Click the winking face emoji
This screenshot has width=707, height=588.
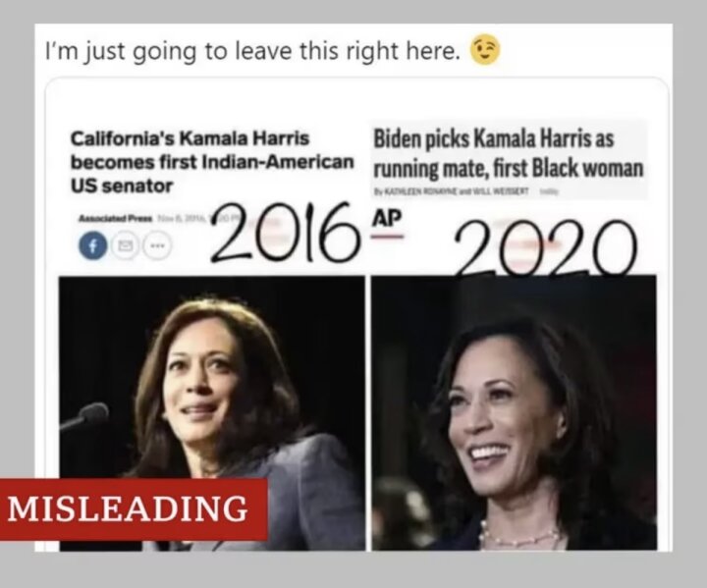[x=486, y=50]
